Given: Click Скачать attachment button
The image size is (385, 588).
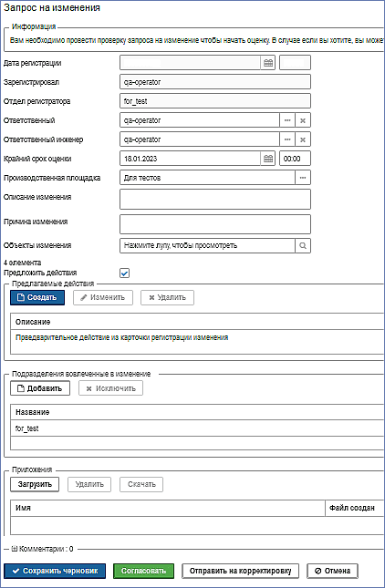Looking at the screenshot, I should (x=141, y=484).
